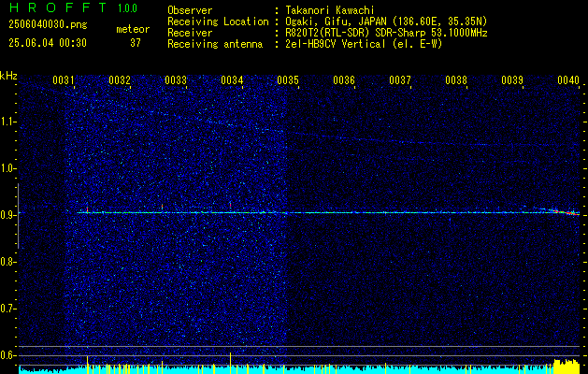Viewport: 588px width, 374px height.
Task: Click the 0039 time marker
Action: click(512, 80)
